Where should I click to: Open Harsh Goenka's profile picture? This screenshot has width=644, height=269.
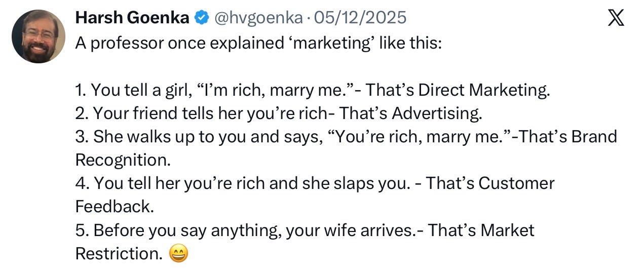[x=38, y=36]
